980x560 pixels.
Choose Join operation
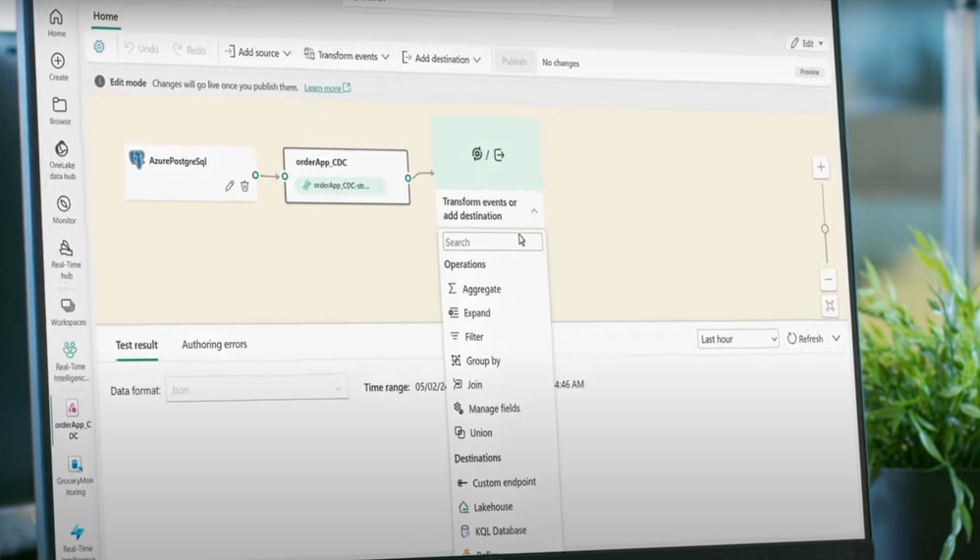coord(467,384)
